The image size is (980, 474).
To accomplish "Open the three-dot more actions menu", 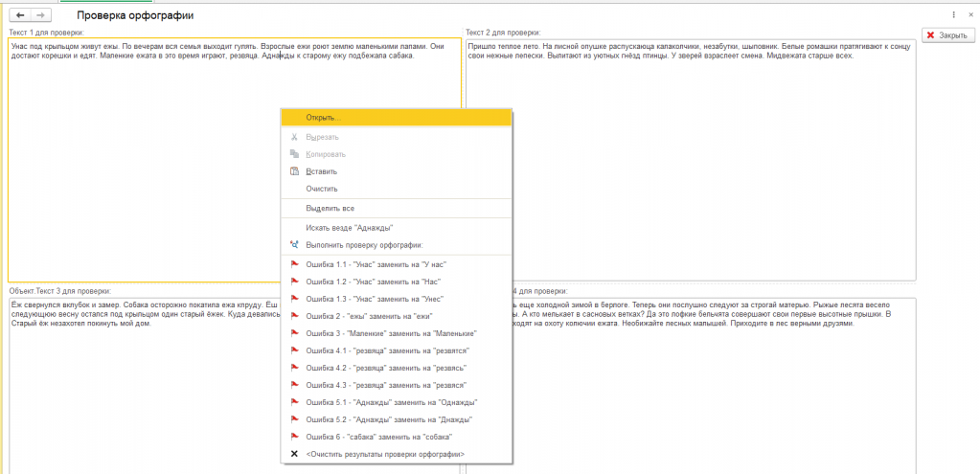I will pos(953,15).
